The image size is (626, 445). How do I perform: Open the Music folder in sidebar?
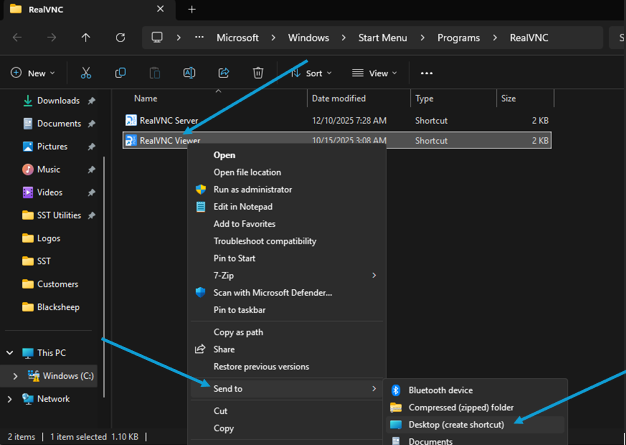tap(48, 169)
